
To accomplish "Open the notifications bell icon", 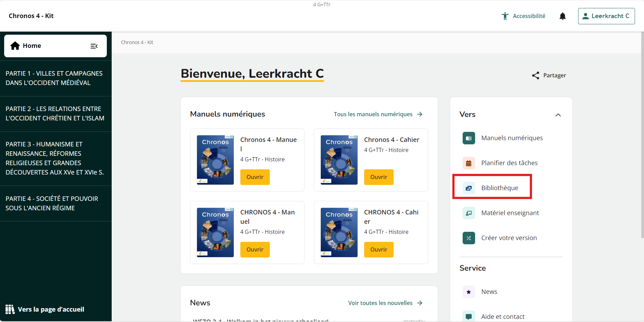I will click(563, 16).
